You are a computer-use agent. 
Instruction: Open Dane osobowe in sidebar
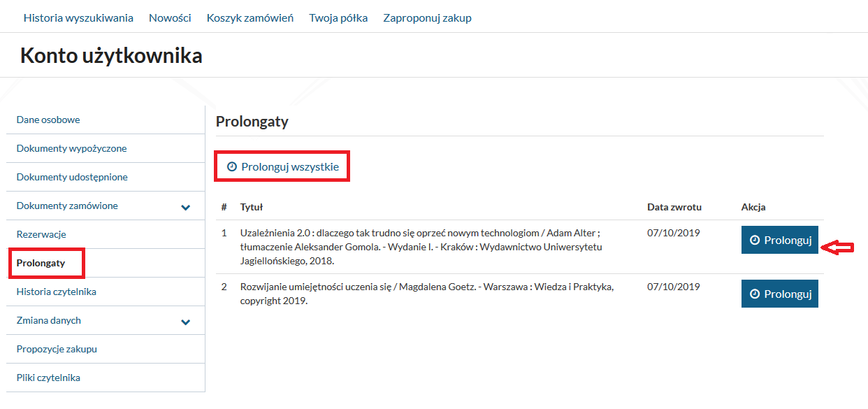coord(106,120)
